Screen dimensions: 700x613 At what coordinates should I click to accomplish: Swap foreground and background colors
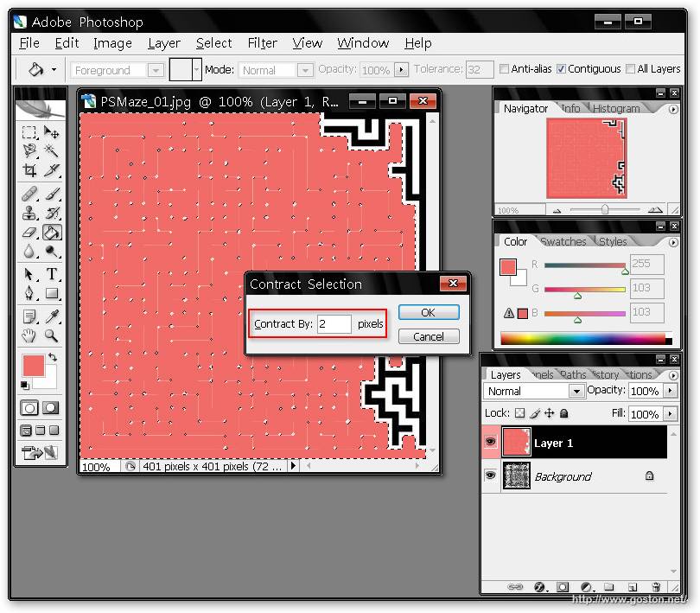(53, 357)
